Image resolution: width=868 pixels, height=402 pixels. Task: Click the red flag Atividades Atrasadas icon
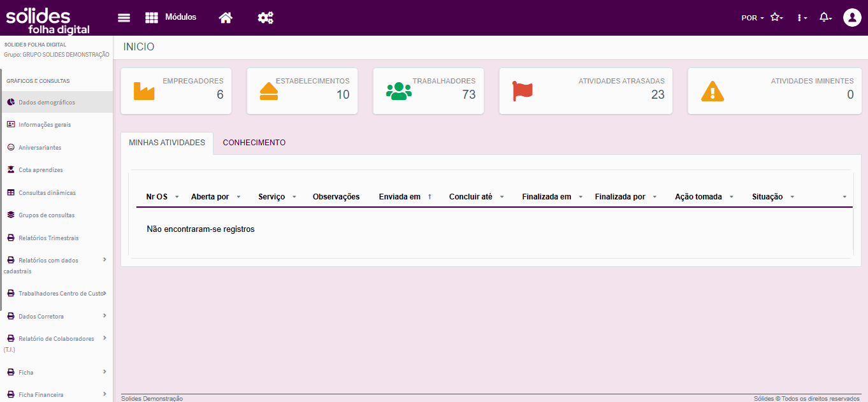click(x=523, y=91)
